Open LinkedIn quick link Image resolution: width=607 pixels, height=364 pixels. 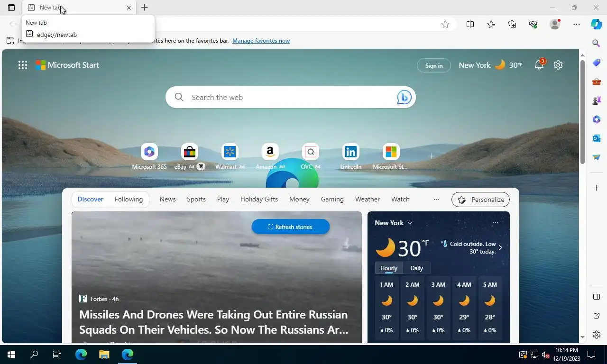click(x=351, y=157)
